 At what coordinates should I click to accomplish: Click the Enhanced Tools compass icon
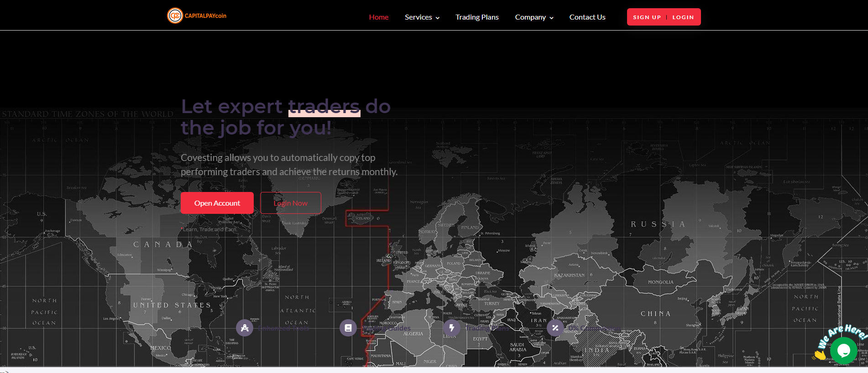[x=245, y=327]
